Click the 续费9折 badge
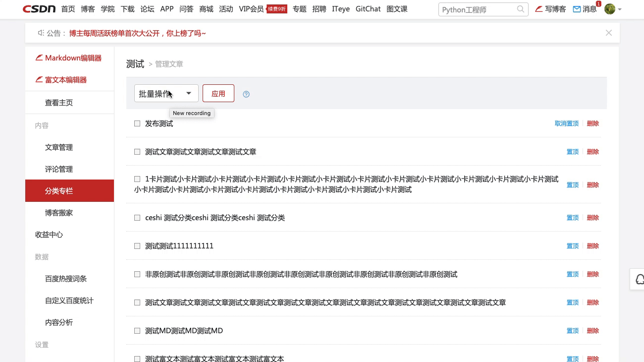Screen dimensions: 644x362 pos(277,9)
